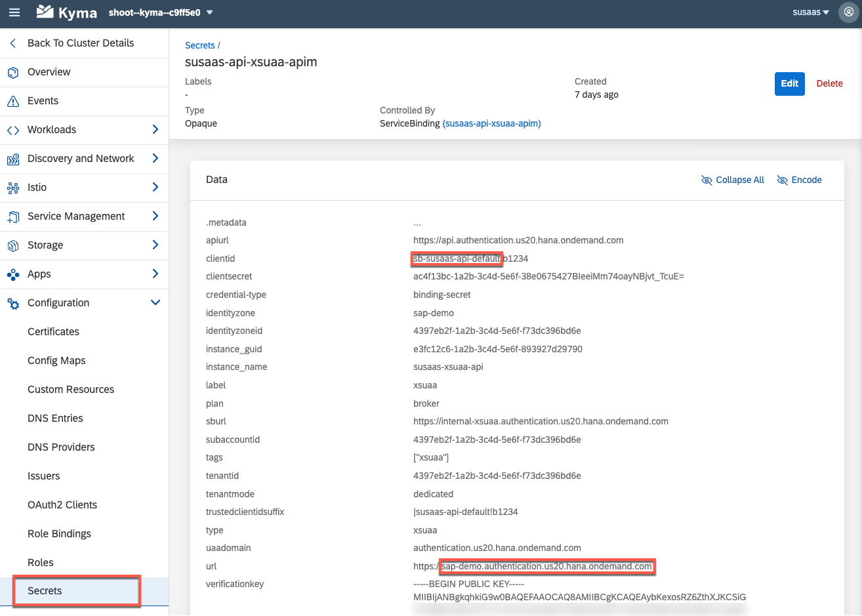Click the plan value broker

point(426,403)
